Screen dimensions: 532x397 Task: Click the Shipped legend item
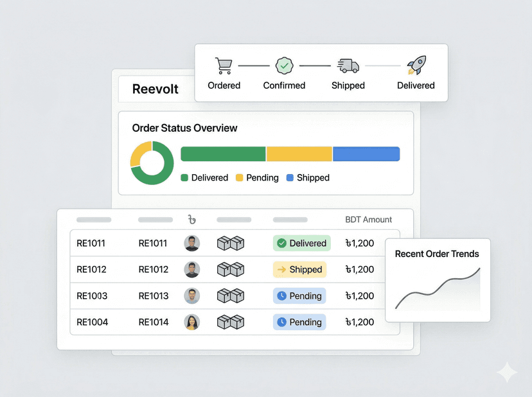(x=308, y=178)
